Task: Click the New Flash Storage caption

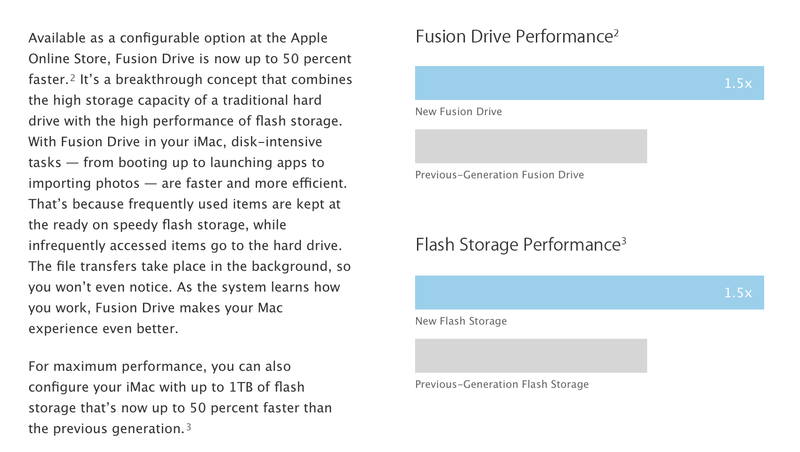Action: 461,321
